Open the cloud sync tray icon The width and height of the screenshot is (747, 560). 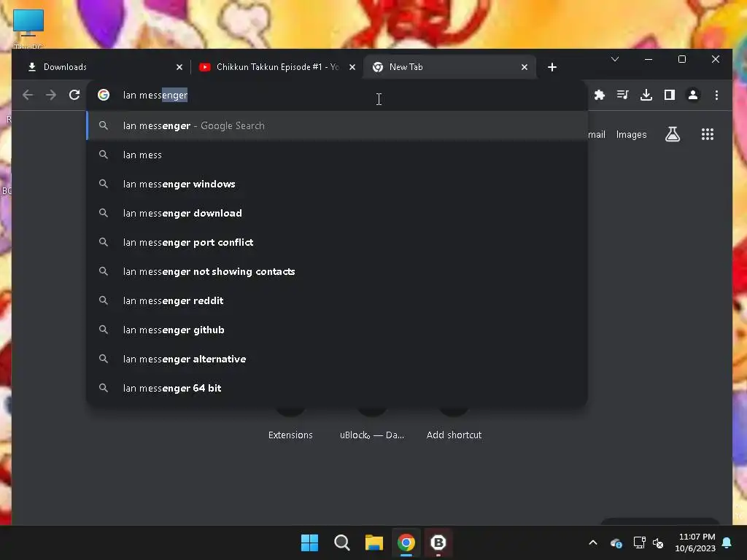616,542
